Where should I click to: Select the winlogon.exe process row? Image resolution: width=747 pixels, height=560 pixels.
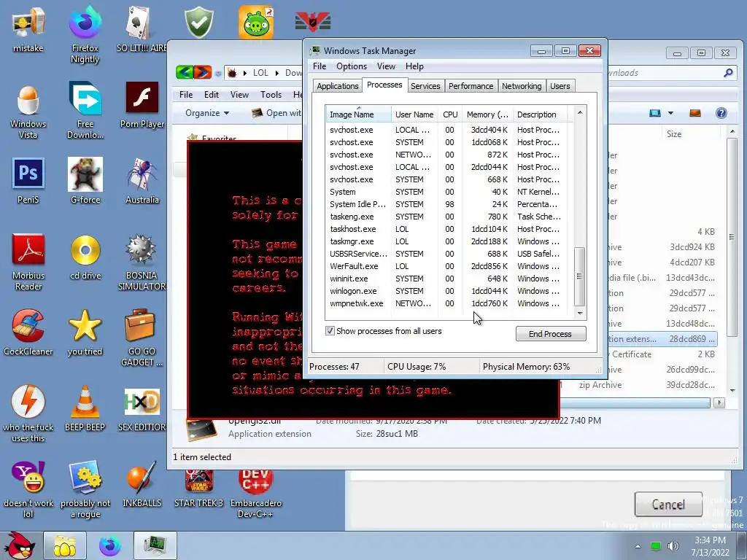(x=449, y=291)
